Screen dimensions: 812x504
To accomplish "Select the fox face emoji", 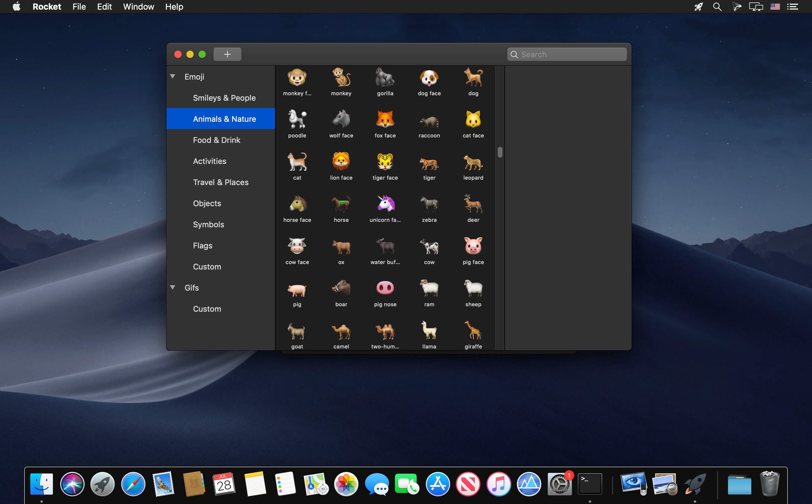I will click(x=385, y=120).
